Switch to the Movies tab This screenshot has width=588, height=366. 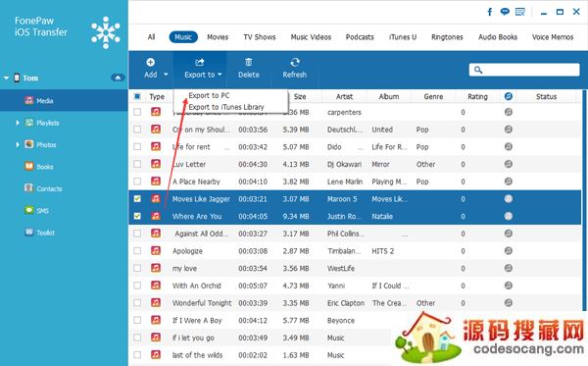pos(218,36)
